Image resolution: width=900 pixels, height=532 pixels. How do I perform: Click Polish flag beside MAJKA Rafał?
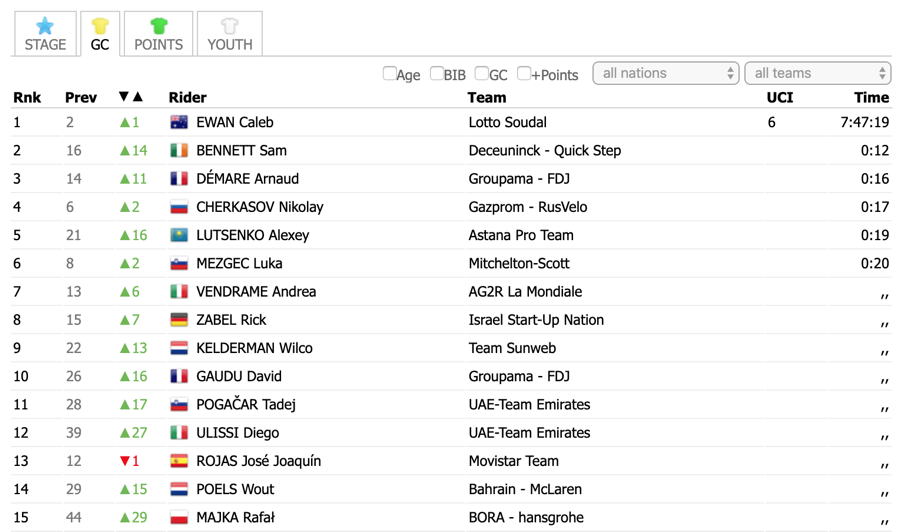point(179,517)
